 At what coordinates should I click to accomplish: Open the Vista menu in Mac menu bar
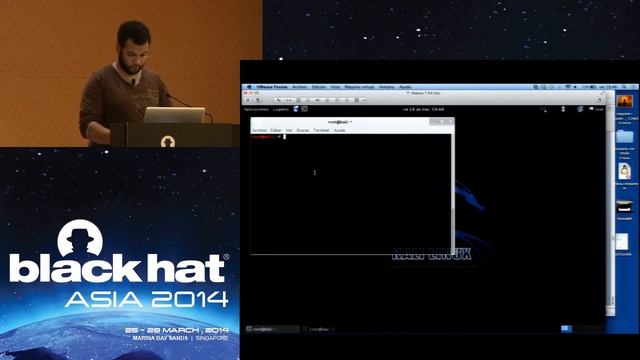[335, 87]
